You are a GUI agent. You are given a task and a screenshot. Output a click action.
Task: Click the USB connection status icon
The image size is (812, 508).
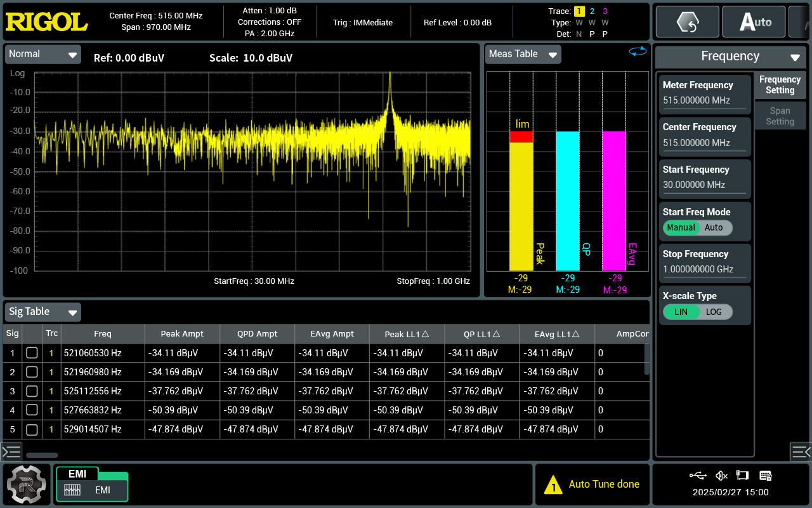698,475
